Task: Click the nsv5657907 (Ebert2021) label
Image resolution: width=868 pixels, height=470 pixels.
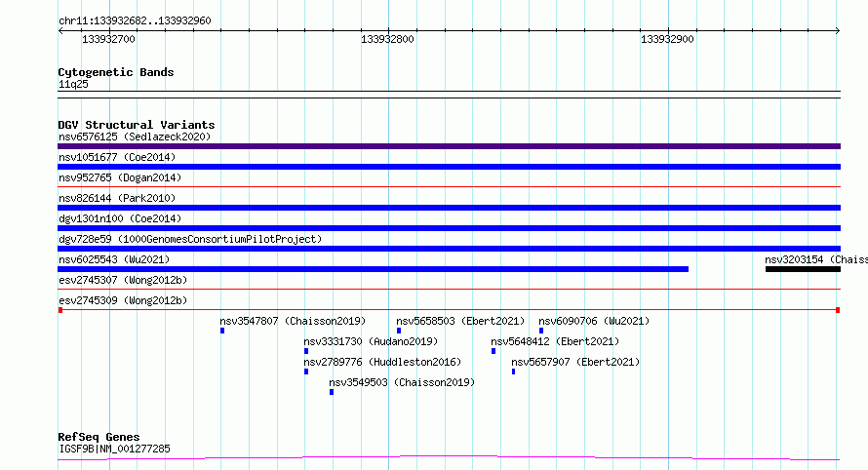Action: pos(575,362)
